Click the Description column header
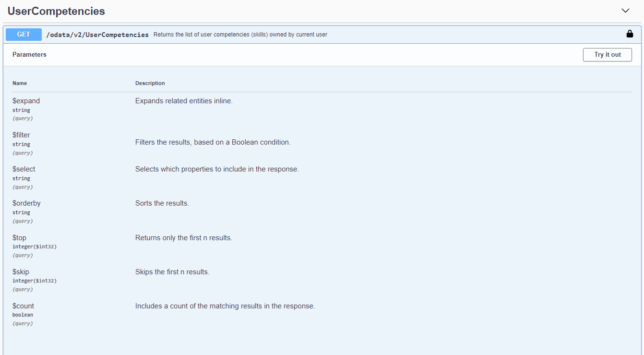Image resolution: width=644 pixels, height=355 pixels. point(150,83)
